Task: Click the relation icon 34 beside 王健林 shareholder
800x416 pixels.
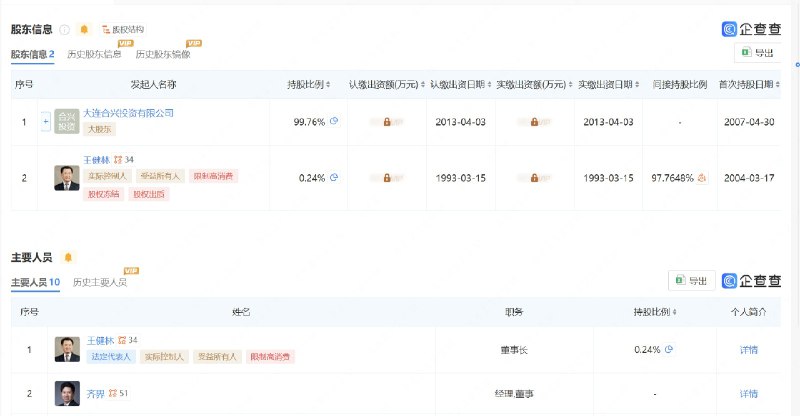Action: pyautogui.click(x=123, y=160)
